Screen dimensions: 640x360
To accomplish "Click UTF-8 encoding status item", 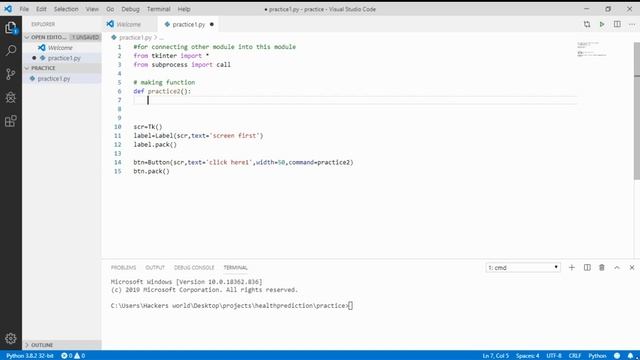I will click(554, 356).
